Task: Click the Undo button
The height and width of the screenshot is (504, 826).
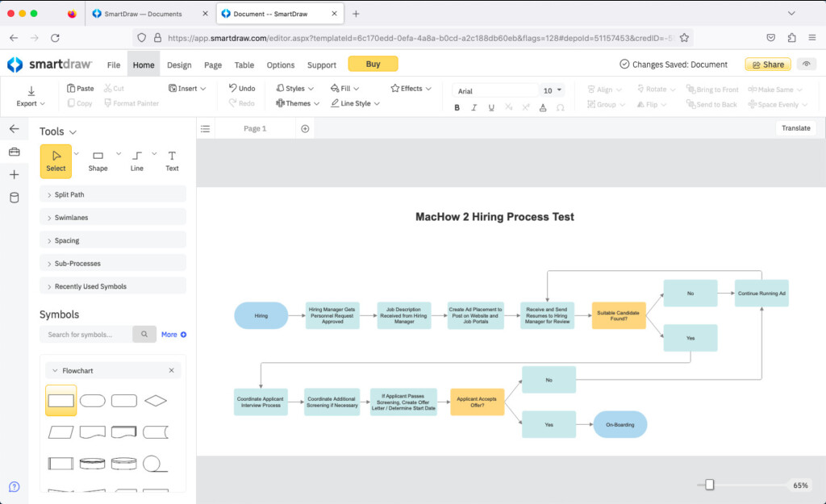Action: coord(242,89)
